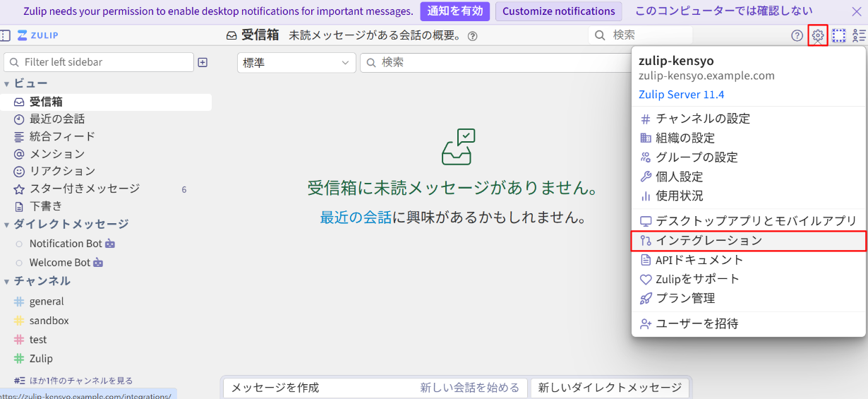Screen dimensions: 868x399
Task: Click Customize notifications button
Action: (559, 11)
